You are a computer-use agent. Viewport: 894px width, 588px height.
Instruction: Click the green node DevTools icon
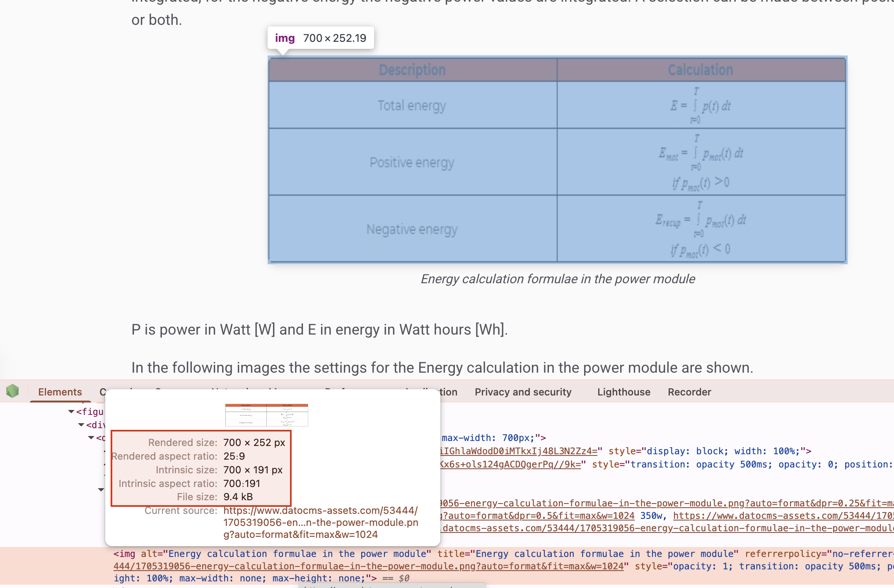pyautogui.click(x=12, y=391)
